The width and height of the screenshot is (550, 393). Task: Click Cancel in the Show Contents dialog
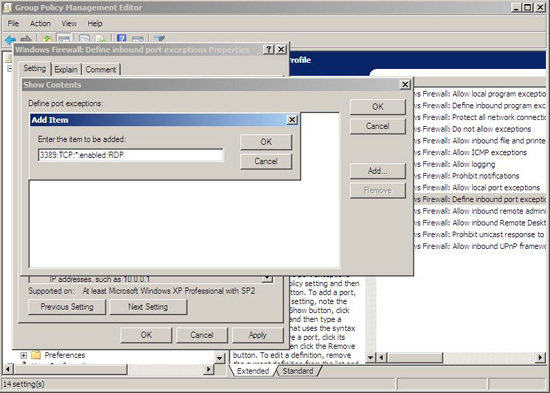378,126
